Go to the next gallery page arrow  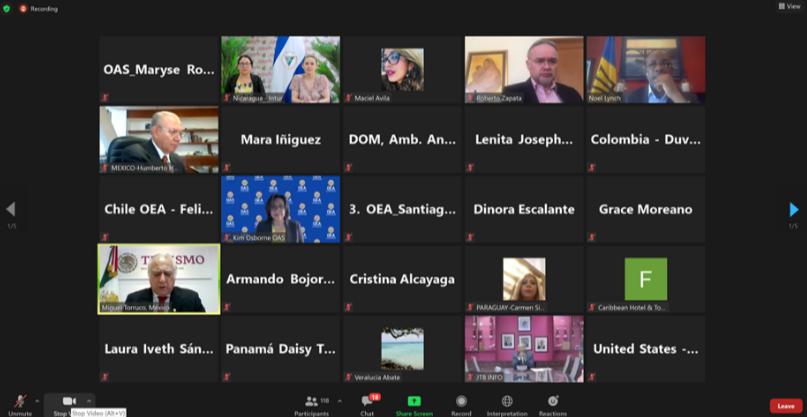coord(794,210)
